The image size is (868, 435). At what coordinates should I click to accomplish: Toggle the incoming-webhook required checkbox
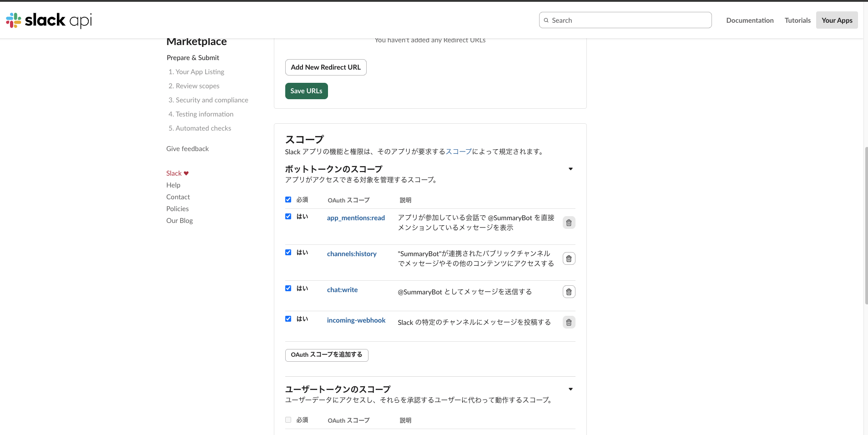point(288,319)
